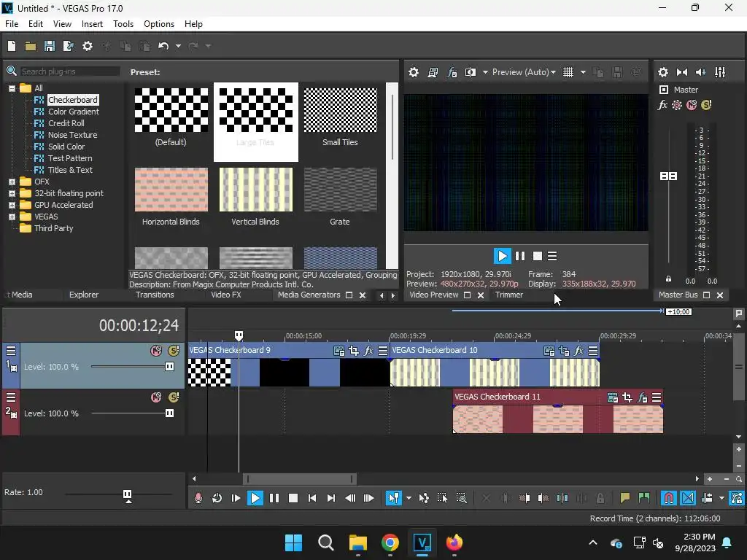
Task: Select the Zoom Edit tool
Action: (x=461, y=498)
